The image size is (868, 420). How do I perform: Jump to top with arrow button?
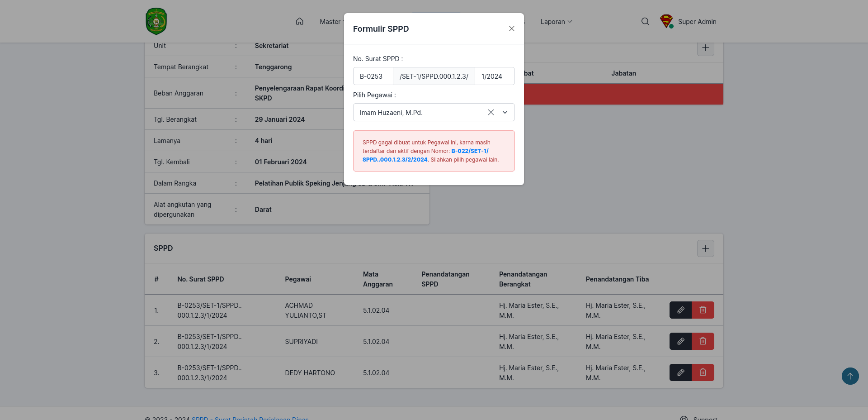click(x=850, y=376)
